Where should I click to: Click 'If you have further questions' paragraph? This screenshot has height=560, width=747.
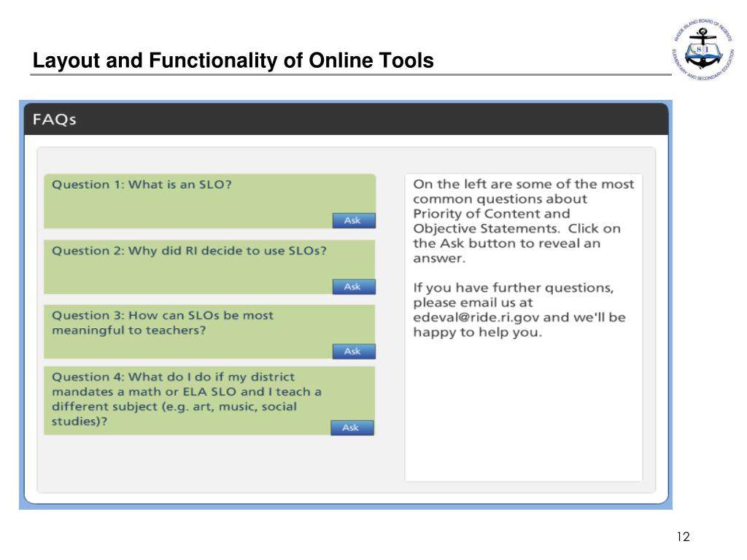pos(519,310)
